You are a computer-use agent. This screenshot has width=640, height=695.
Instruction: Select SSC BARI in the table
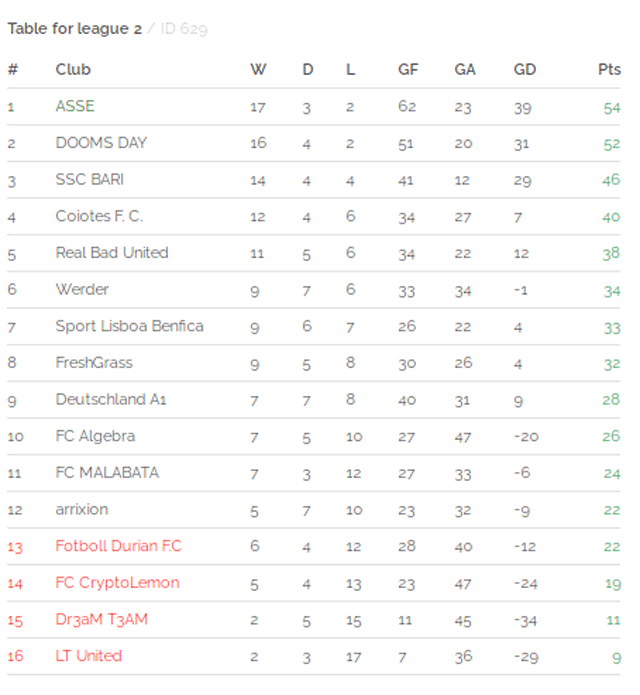tap(90, 180)
